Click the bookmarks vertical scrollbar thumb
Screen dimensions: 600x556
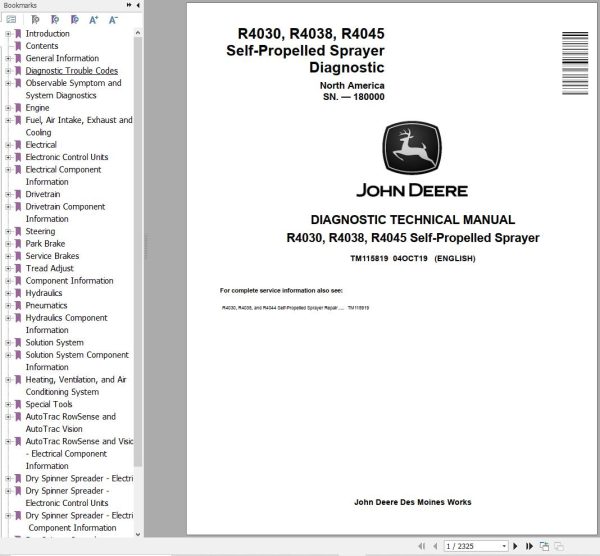click(138, 252)
